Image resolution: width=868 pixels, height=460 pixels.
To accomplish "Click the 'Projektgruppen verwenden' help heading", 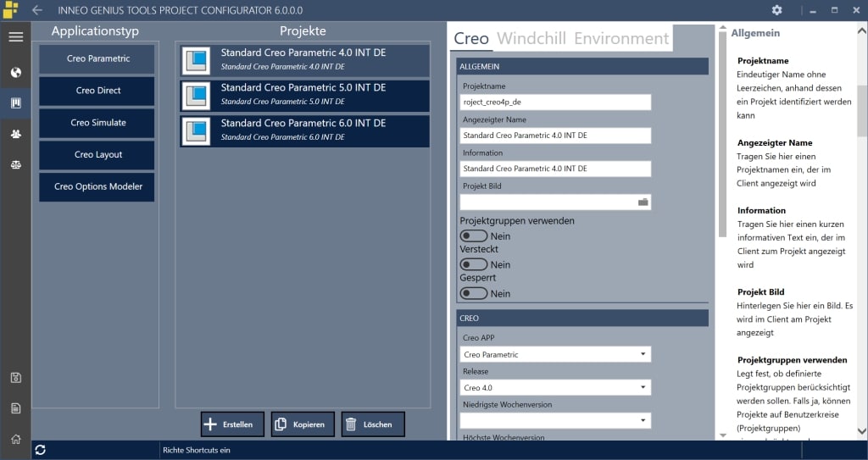I will tap(793, 360).
